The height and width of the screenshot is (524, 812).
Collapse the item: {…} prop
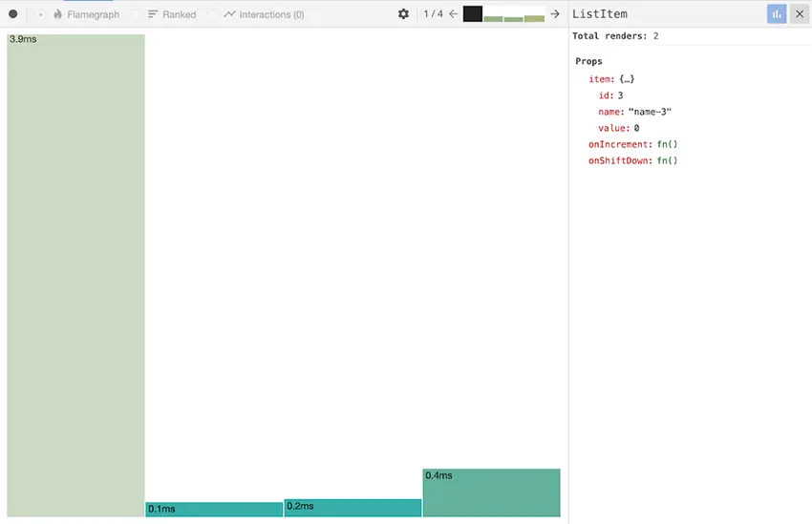click(611, 79)
